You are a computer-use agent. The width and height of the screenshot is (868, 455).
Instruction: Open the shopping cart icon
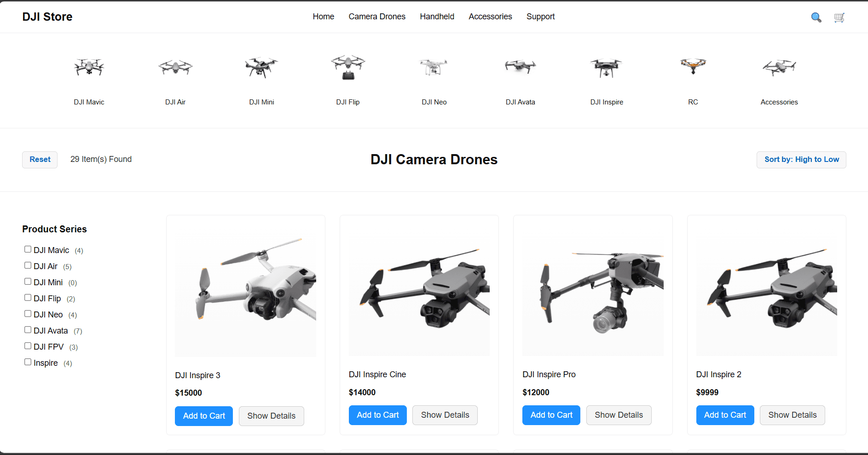(x=839, y=17)
